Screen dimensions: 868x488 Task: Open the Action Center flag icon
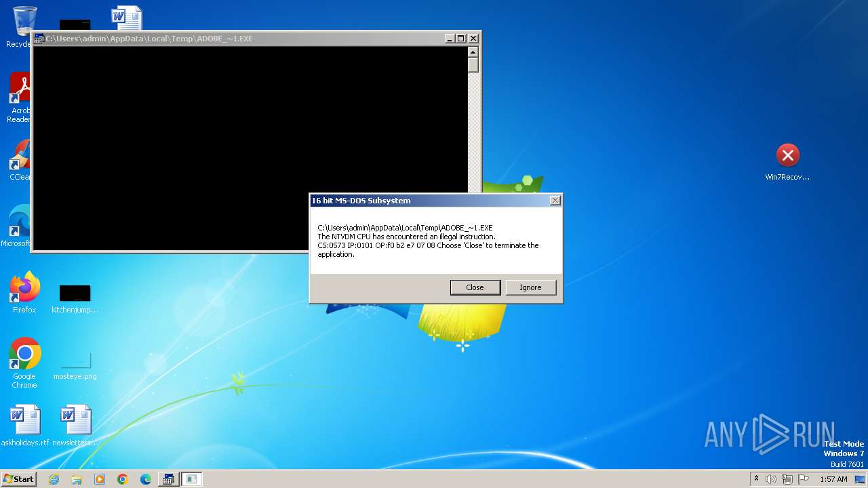[x=804, y=479]
